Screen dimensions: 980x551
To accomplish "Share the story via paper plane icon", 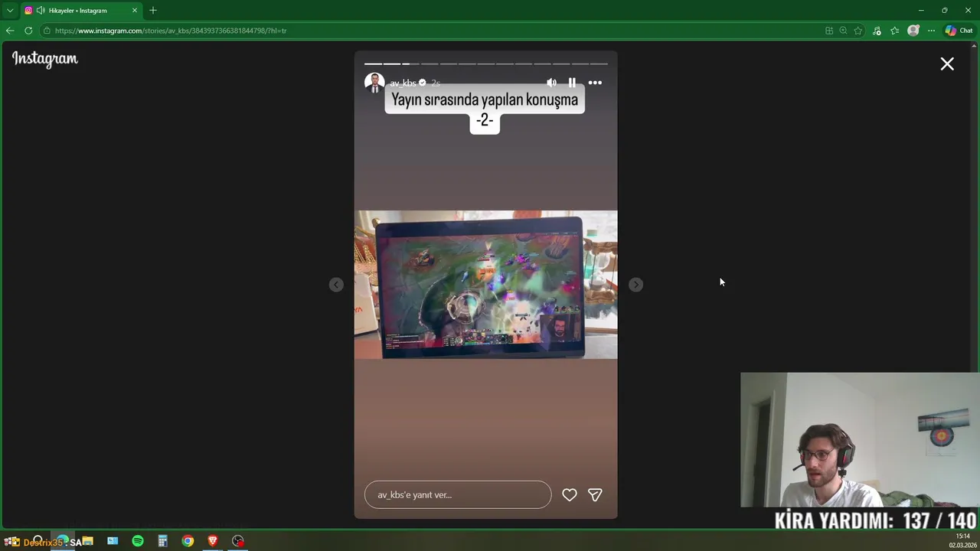I will (595, 495).
